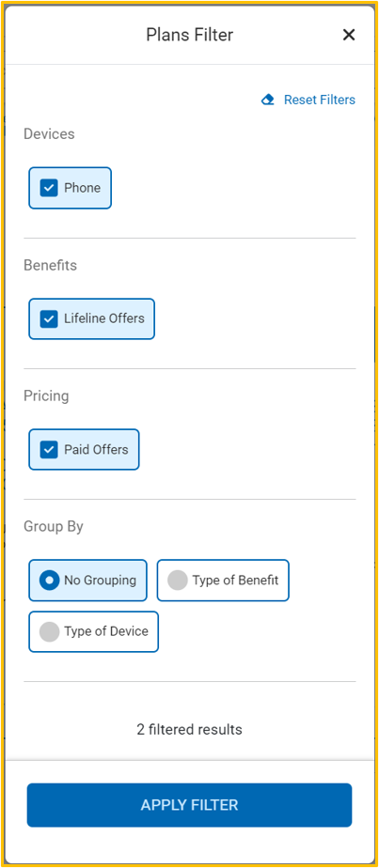Click the eraser icon beside Reset Filters
Image resolution: width=379 pixels, height=868 pixels.
(268, 101)
